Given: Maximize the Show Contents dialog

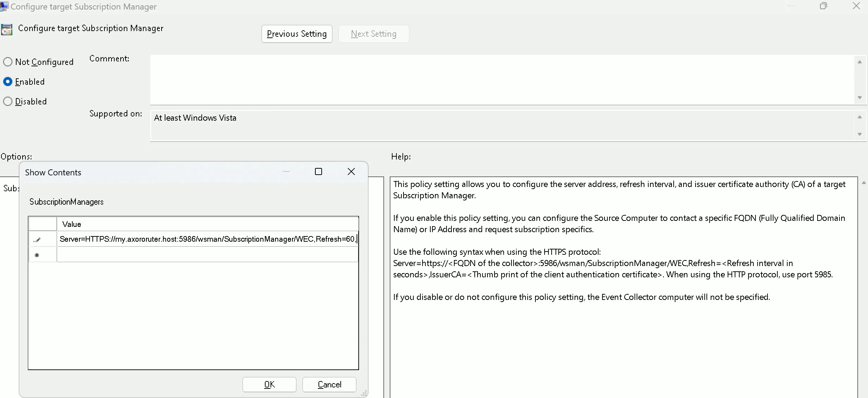Looking at the screenshot, I should coord(318,171).
